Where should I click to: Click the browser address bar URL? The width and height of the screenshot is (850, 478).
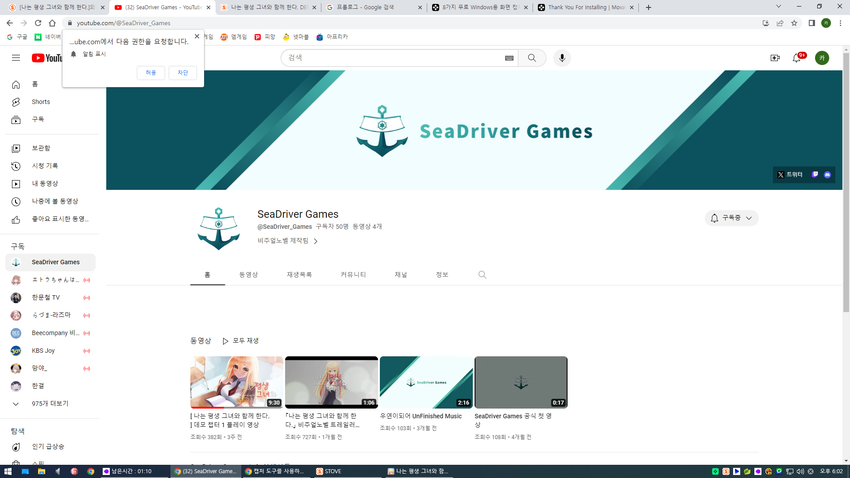(124, 23)
